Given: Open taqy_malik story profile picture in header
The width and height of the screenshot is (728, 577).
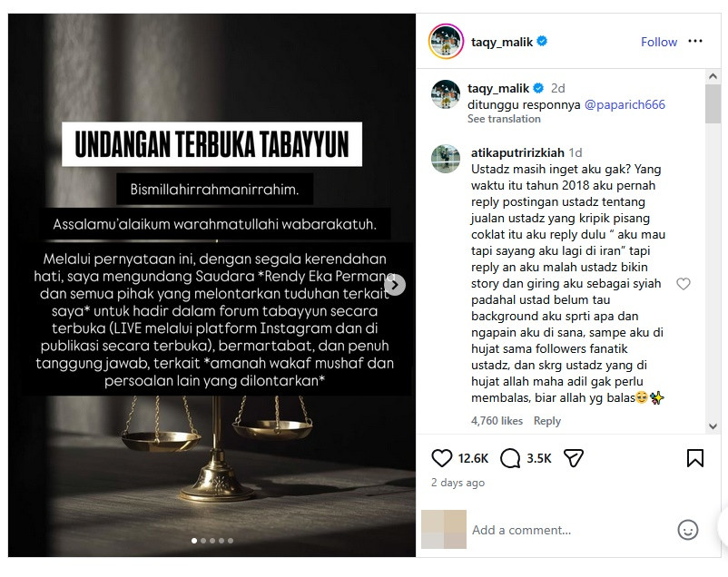Looking at the screenshot, I should click(x=446, y=42).
